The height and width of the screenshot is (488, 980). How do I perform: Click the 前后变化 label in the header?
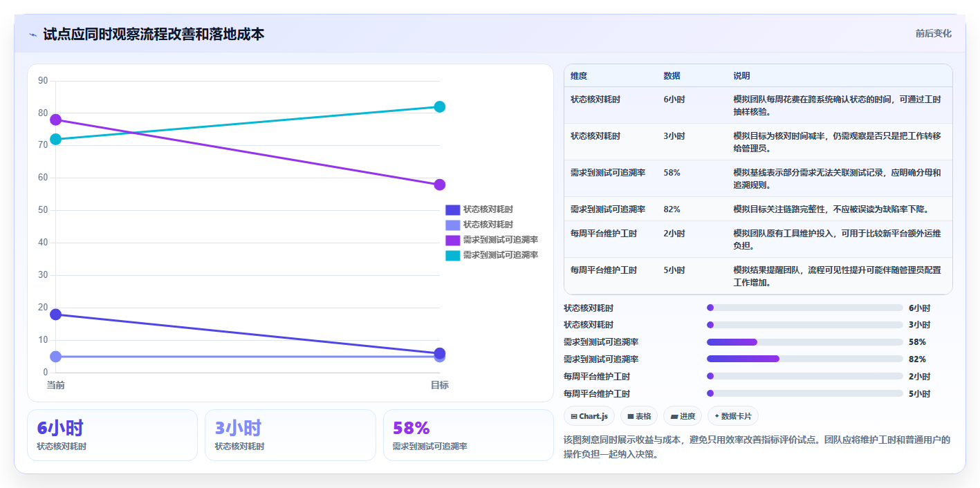[x=934, y=34]
